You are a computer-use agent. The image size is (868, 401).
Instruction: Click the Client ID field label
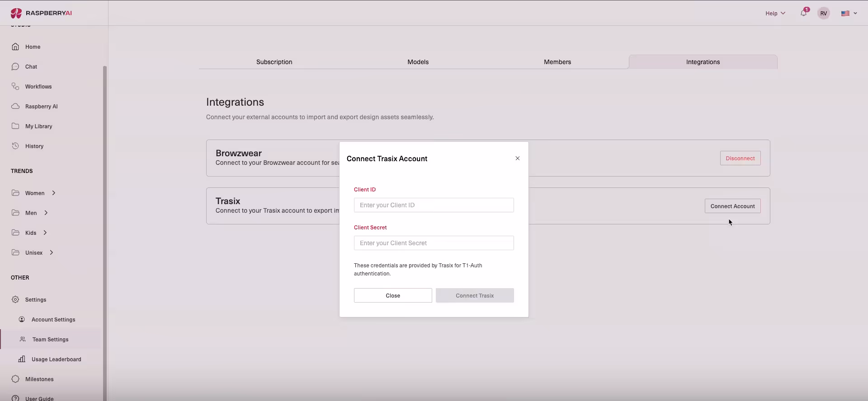coord(365,189)
